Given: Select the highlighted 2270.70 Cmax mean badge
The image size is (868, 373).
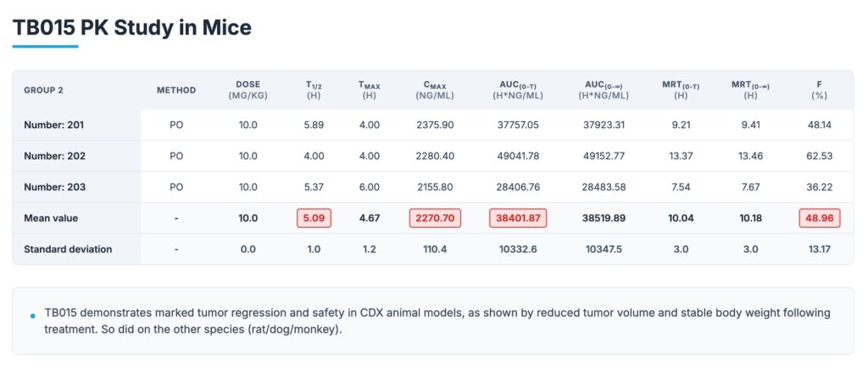Looking at the screenshot, I should tap(436, 218).
